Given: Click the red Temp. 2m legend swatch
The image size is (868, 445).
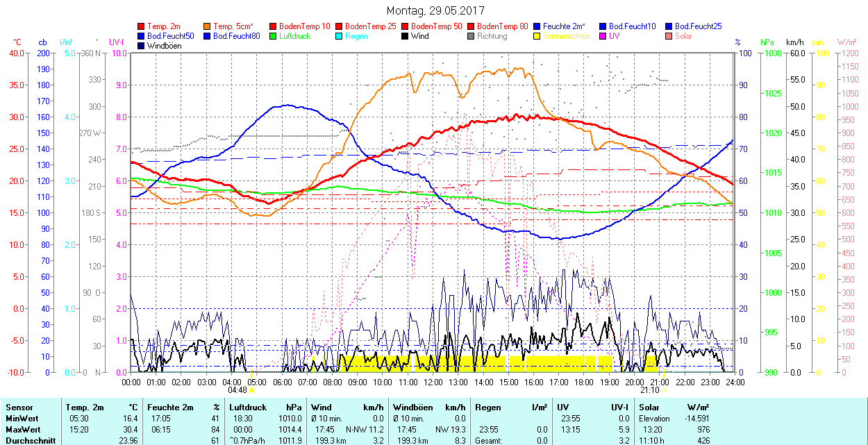Looking at the screenshot, I should (142, 26).
